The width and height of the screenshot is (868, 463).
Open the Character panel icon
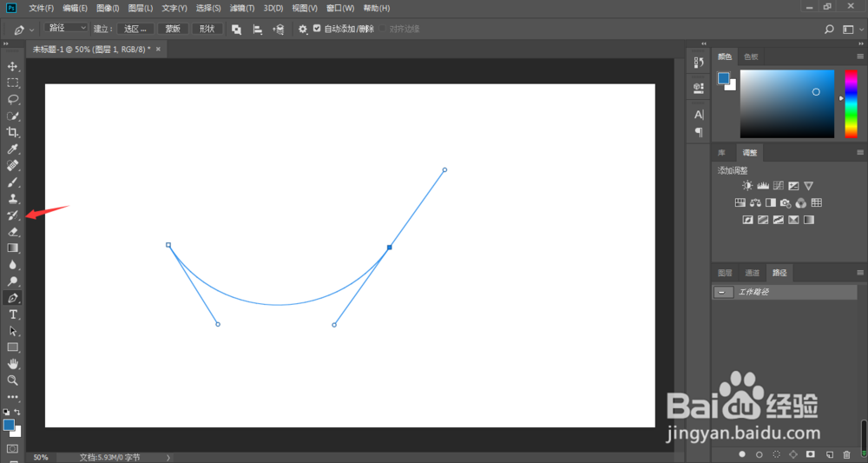coord(699,115)
